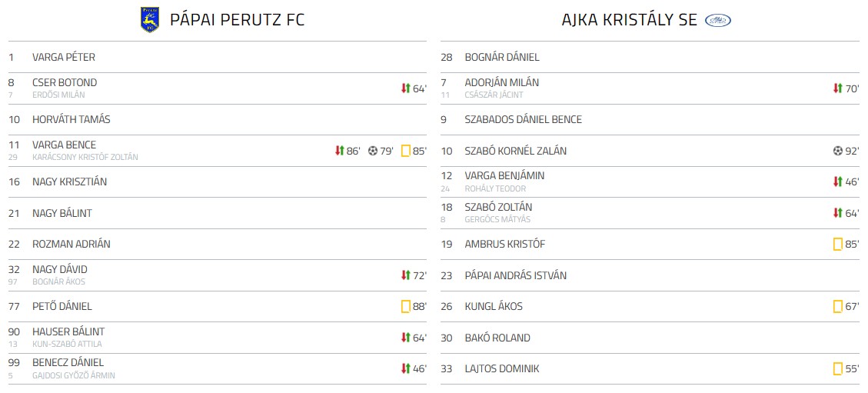The width and height of the screenshot is (868, 393).
Task: Open substitute Karácsony Kristóf Zoltán
Action: [85, 157]
